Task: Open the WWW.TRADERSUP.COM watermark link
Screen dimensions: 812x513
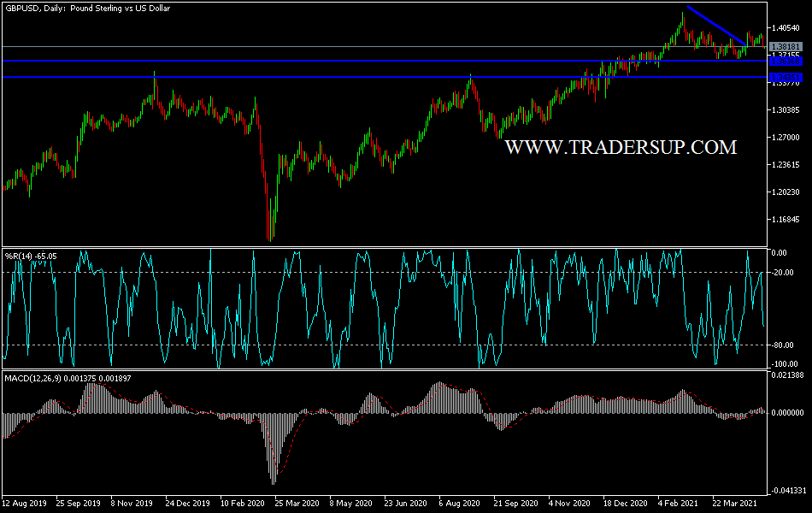Action: click(x=621, y=145)
